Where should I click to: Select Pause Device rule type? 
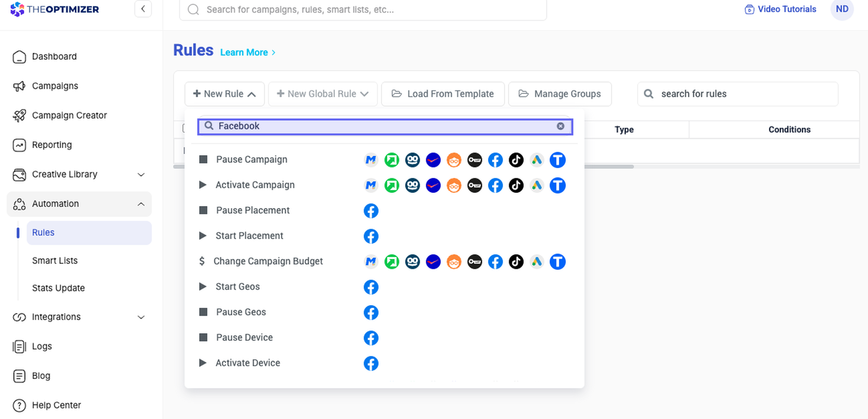point(244,338)
